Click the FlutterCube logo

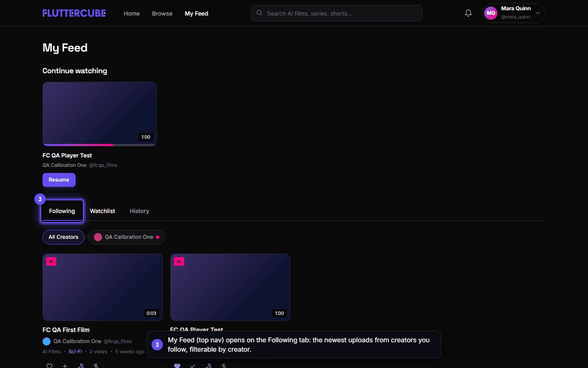pyautogui.click(x=74, y=13)
